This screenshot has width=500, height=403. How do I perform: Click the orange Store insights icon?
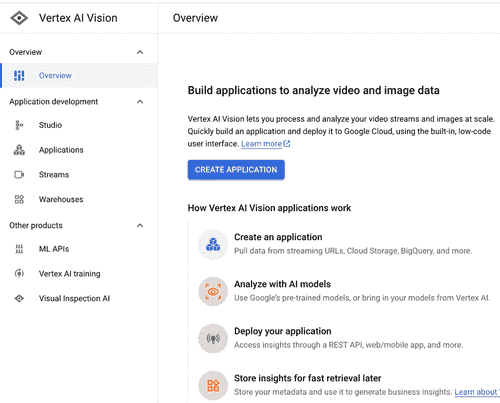click(213, 386)
